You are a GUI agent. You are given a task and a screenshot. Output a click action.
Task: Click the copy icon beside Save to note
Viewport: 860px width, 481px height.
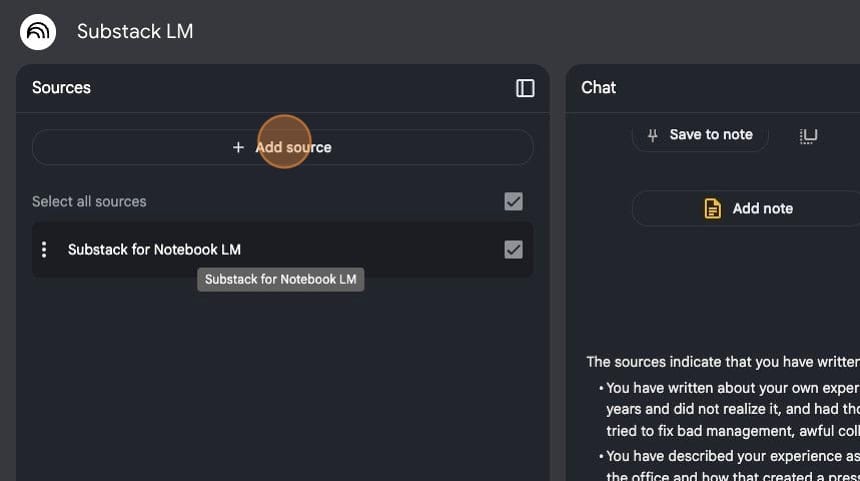pos(808,135)
